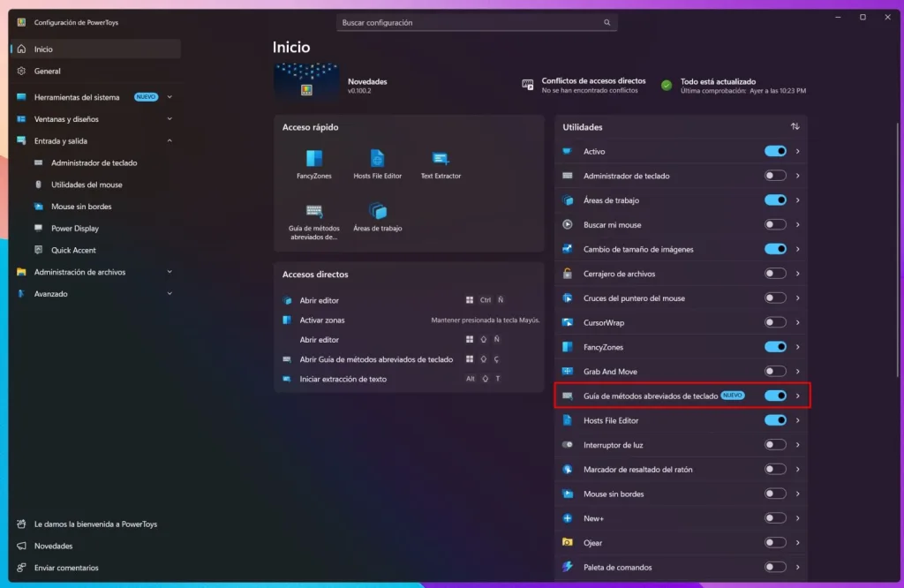Launch Hosts File Editor quick access icon
Viewport: 904px width, 588px height.
(377, 164)
